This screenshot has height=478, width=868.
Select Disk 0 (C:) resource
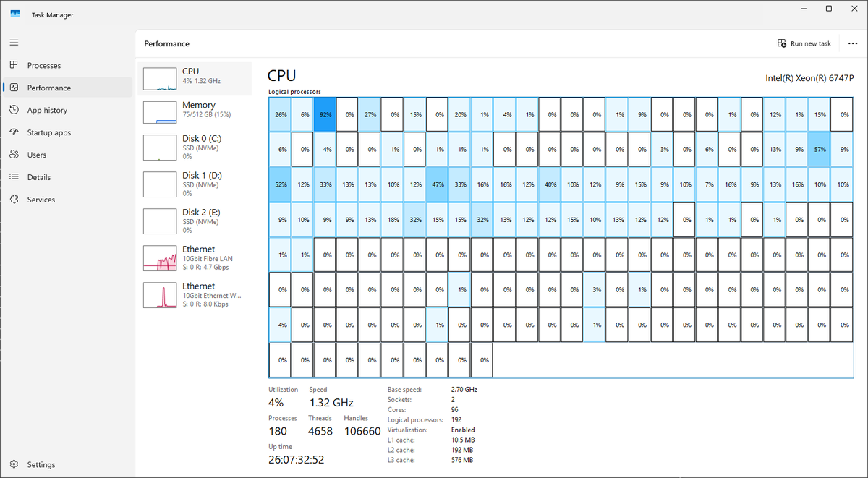(x=195, y=148)
